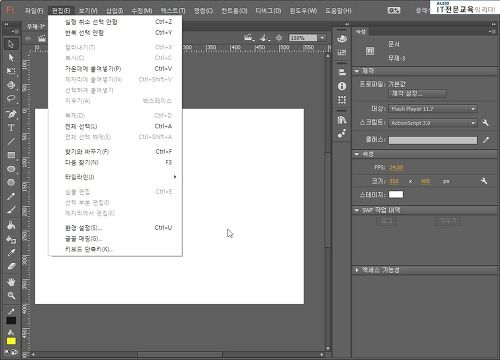Select the Selection arrow tool

(x=11, y=44)
